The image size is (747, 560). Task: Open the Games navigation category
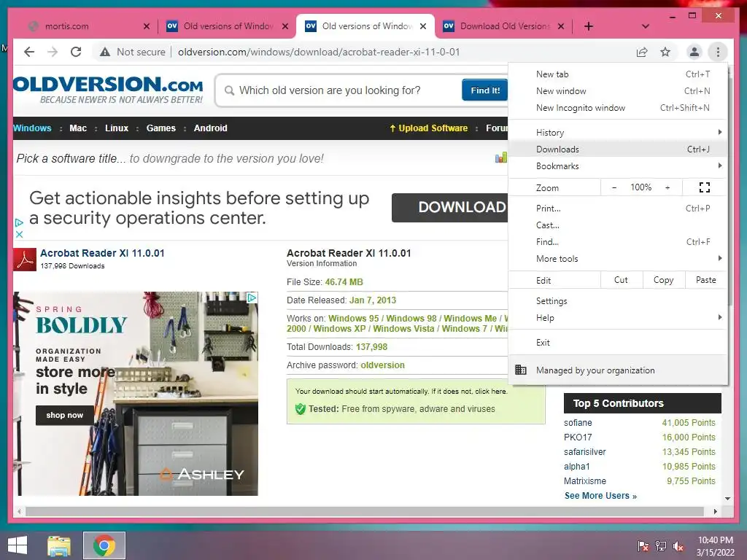coord(161,128)
